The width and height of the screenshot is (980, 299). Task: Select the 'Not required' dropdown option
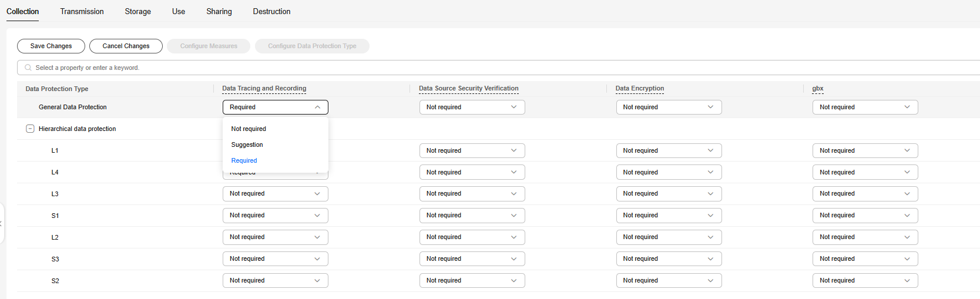(249, 129)
